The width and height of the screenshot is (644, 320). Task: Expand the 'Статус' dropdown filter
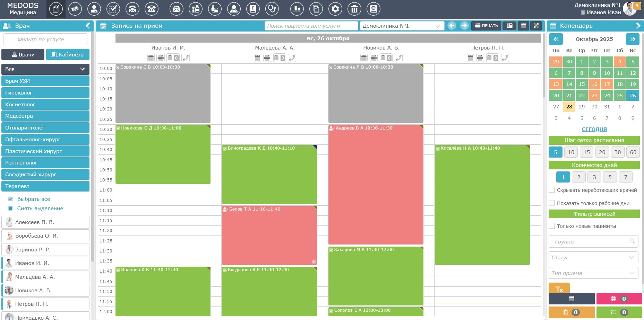coord(593,257)
